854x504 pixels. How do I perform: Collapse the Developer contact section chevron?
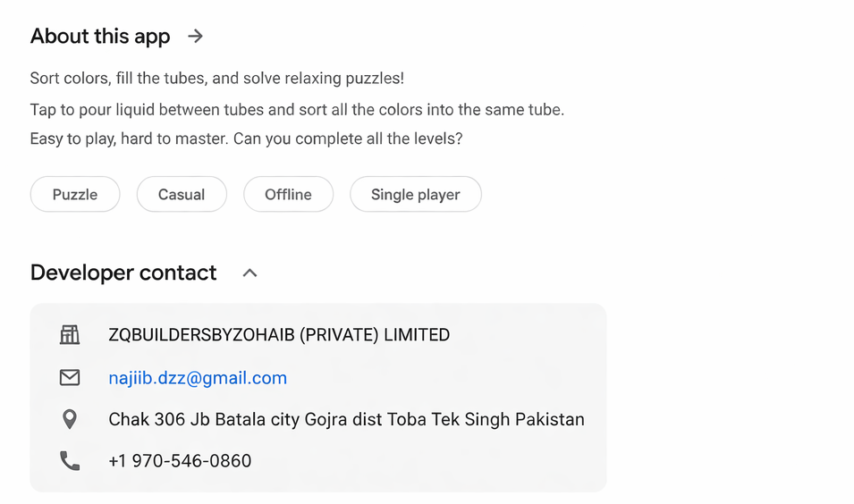pos(249,273)
